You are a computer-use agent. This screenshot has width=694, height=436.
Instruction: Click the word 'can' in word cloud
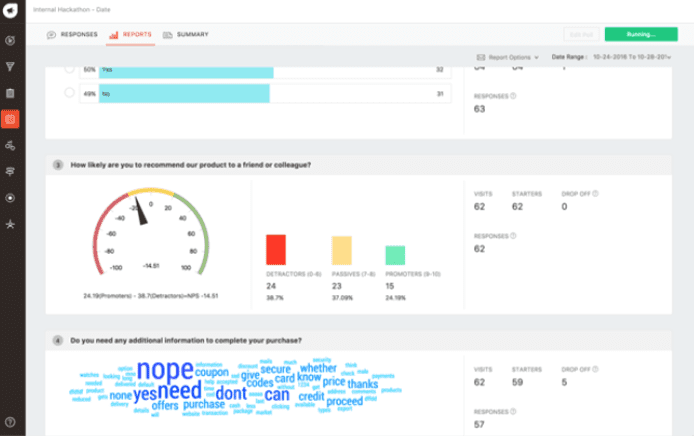tap(277, 394)
